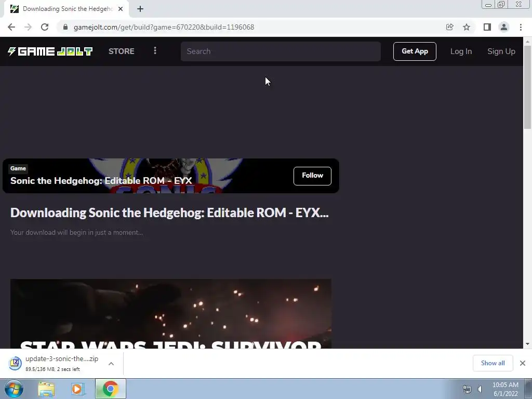Bookmark this tab with the star icon

[x=467, y=27]
